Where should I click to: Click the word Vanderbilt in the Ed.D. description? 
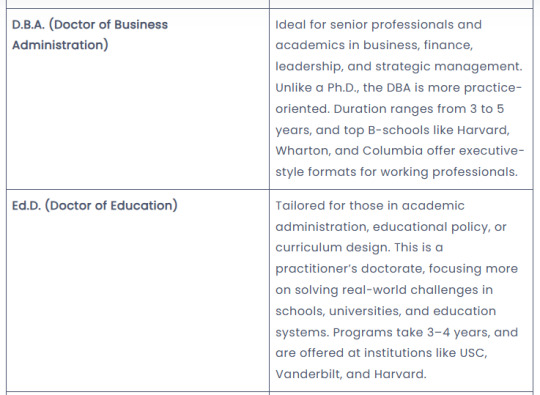pyautogui.click(x=308, y=374)
